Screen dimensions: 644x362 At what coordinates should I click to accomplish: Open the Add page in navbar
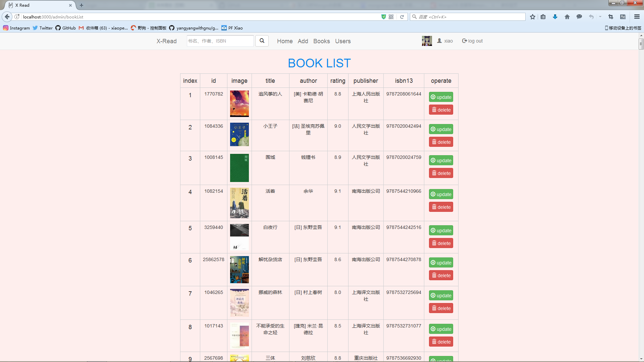click(303, 41)
